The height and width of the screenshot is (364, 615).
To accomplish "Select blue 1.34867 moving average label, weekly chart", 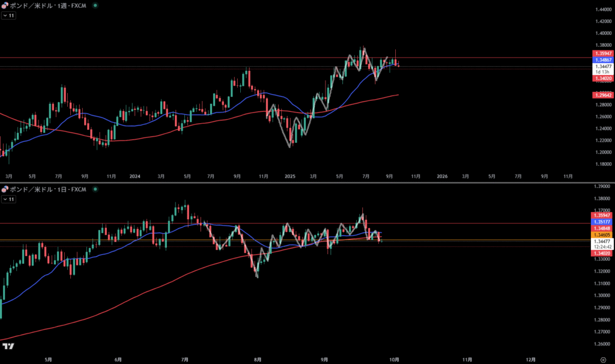I will pyautogui.click(x=603, y=61).
